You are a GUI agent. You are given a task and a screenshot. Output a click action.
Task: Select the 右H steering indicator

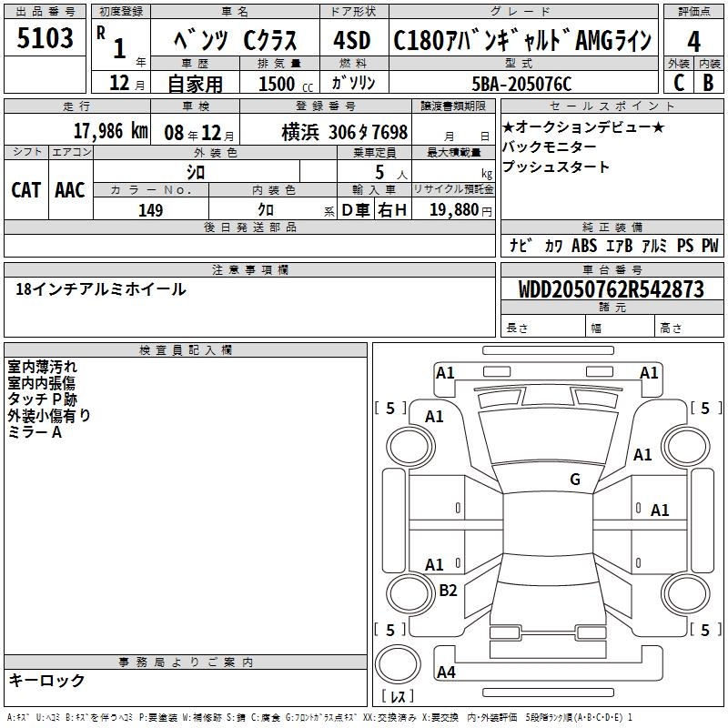392,210
